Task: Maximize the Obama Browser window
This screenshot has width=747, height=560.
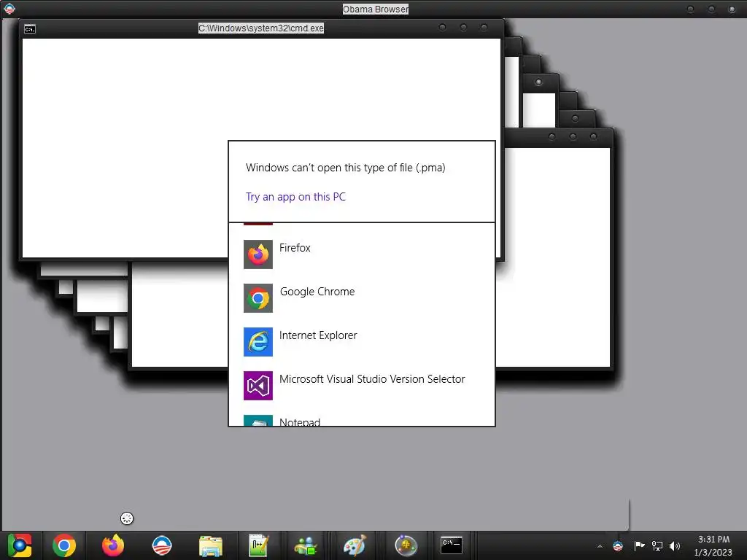Action: 711,9
